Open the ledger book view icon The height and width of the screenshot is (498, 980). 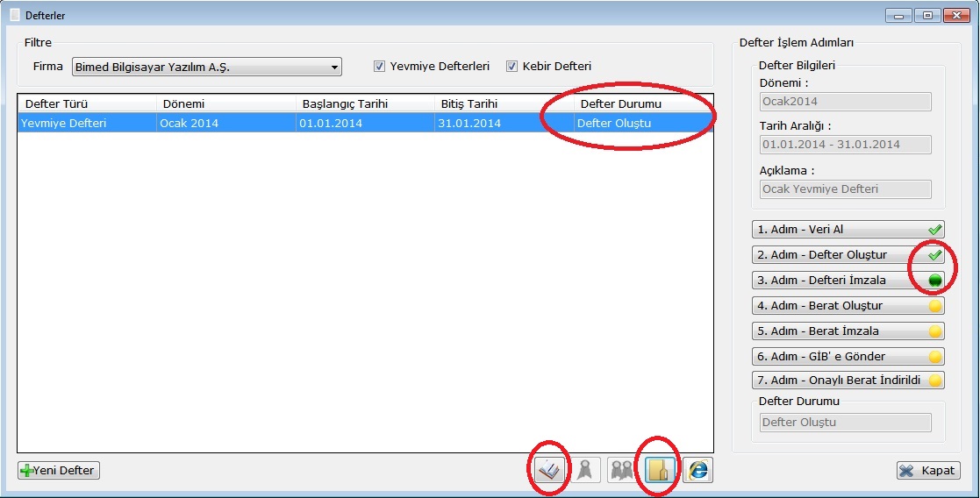click(550, 470)
